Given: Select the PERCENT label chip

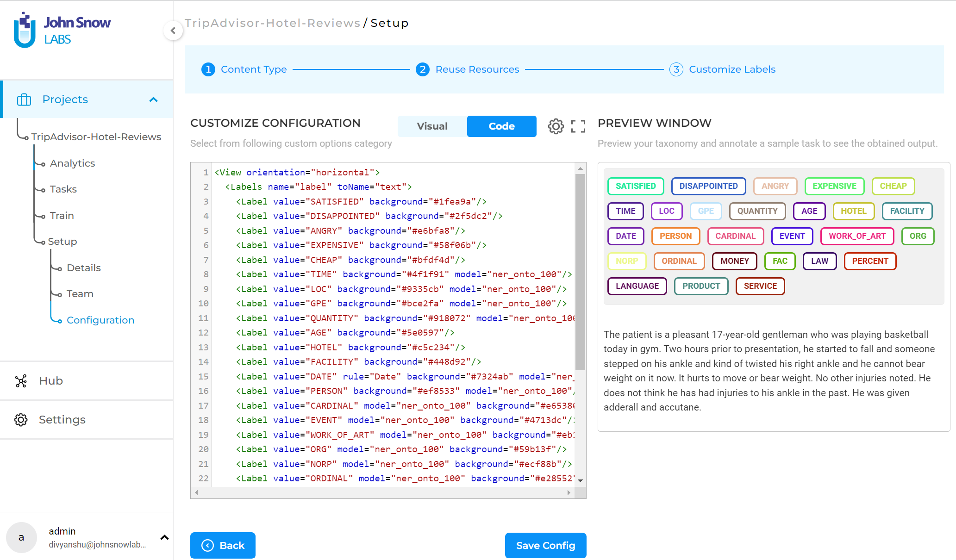Looking at the screenshot, I should tap(870, 261).
